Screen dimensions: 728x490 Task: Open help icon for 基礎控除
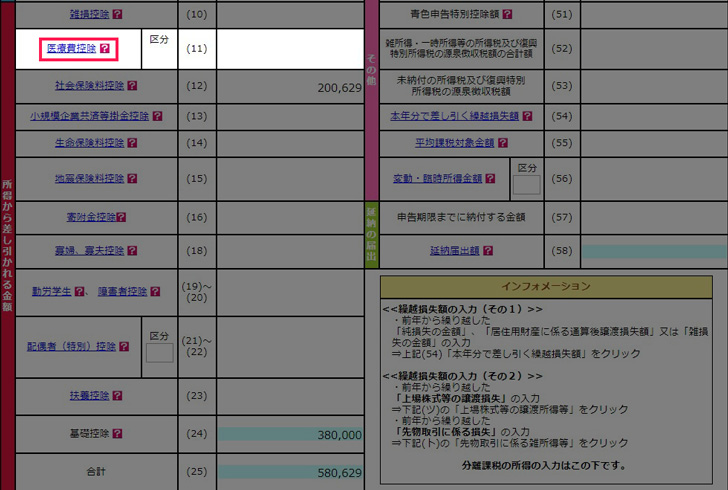(117, 435)
